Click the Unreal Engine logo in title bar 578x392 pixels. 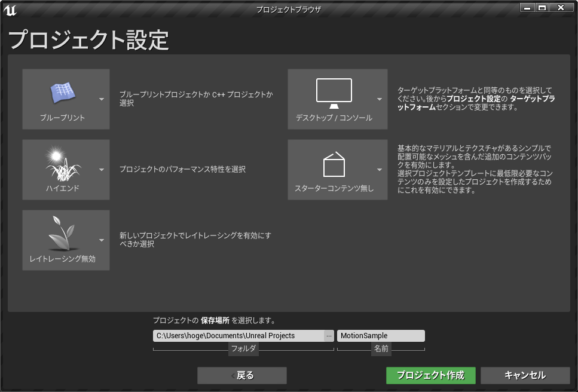click(10, 10)
